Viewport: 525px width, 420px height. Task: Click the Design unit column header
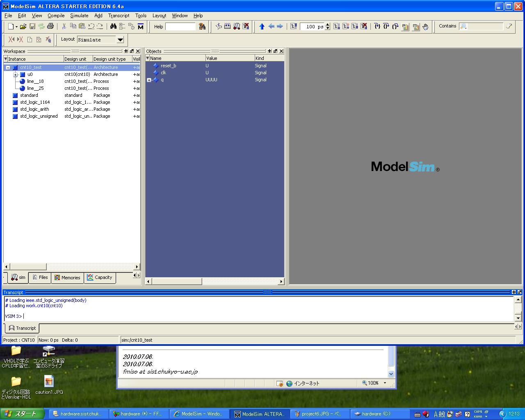(x=78, y=59)
